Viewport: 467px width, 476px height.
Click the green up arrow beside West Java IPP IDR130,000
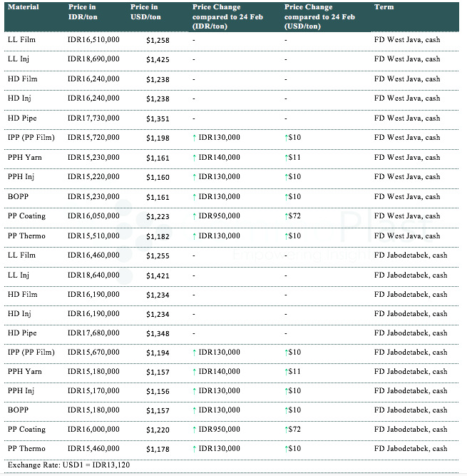[x=195, y=138]
